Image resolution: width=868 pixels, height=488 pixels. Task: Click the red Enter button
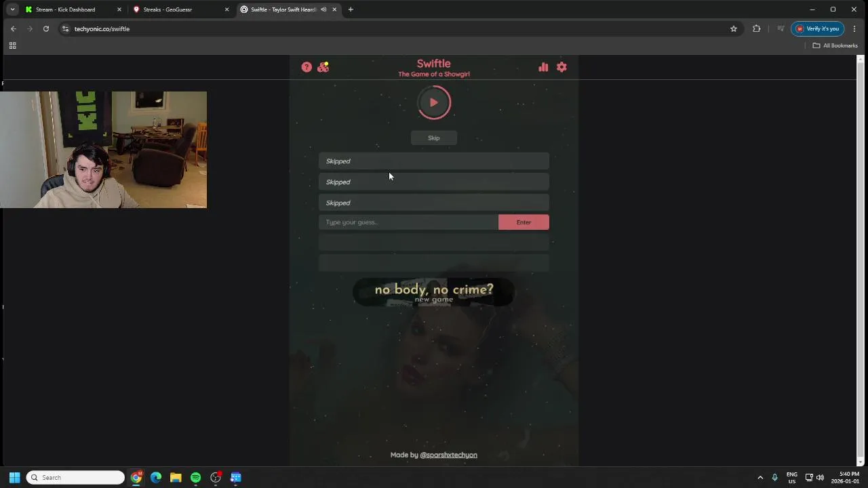click(x=524, y=222)
